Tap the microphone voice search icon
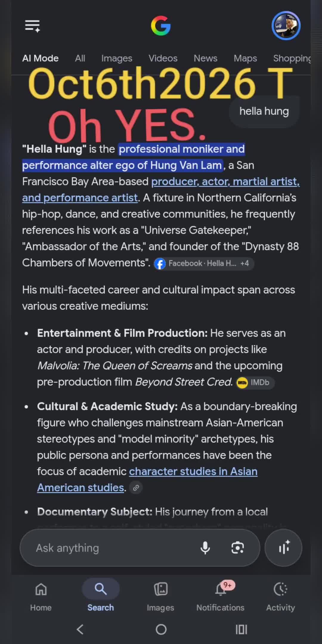The image size is (322, 644). [x=205, y=548]
